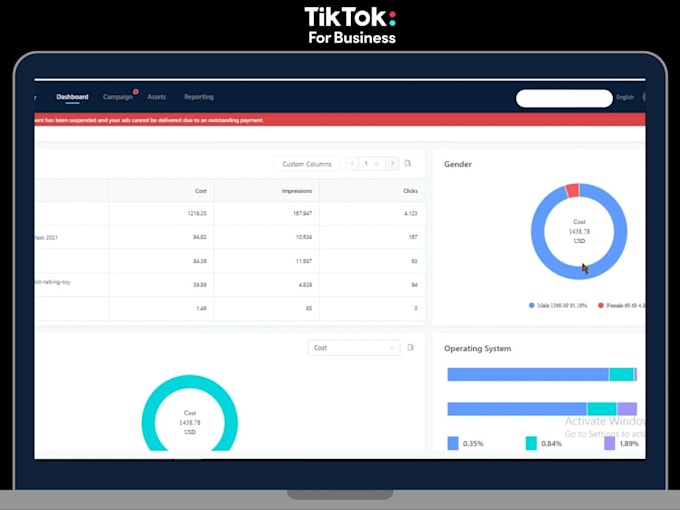Select cost value 94.82
680x510 pixels.
(199, 237)
